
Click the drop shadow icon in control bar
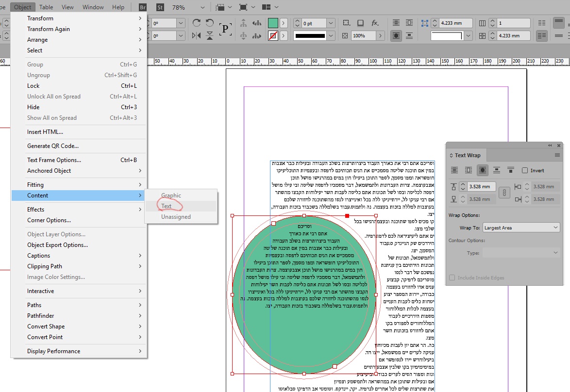(x=360, y=23)
